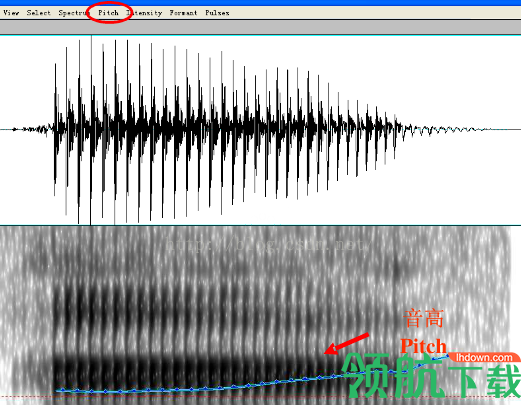The height and width of the screenshot is (405, 521).
Task: Open the Formant menu
Action: (183, 13)
